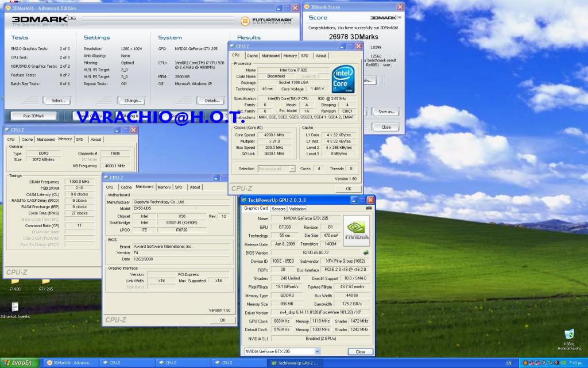Click the 3072 MBytes memory size value
This screenshot has height=368, width=588.
[x=44, y=160]
